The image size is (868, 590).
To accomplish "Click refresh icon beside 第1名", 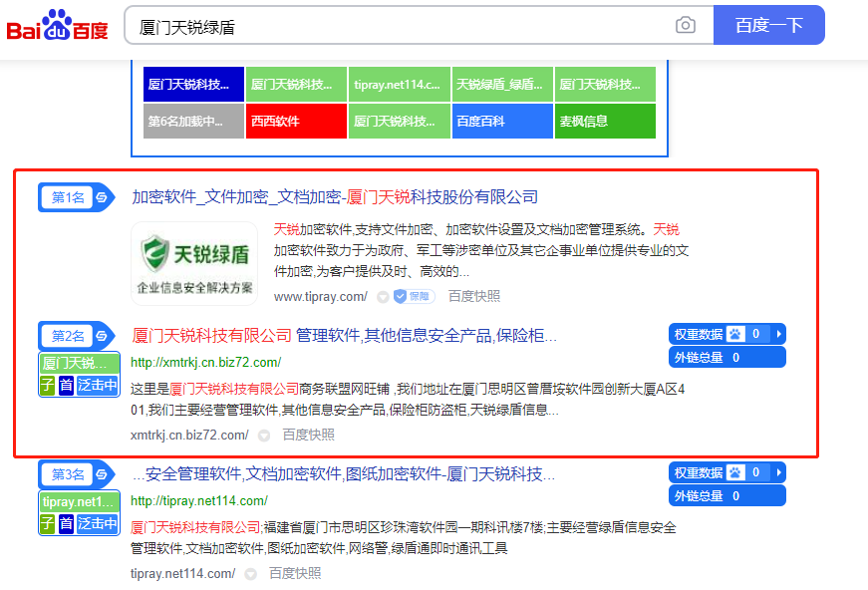I will point(102,197).
